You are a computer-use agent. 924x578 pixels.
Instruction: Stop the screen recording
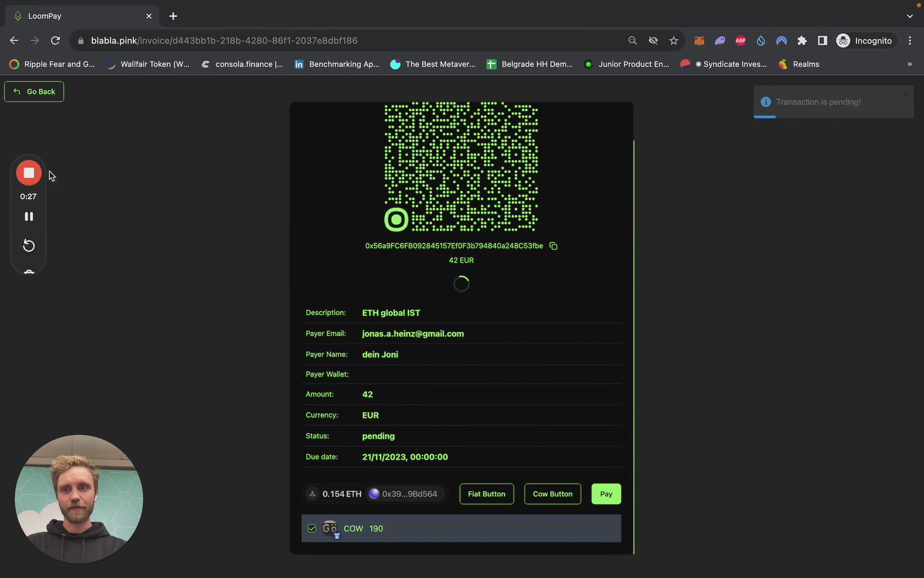click(x=29, y=173)
